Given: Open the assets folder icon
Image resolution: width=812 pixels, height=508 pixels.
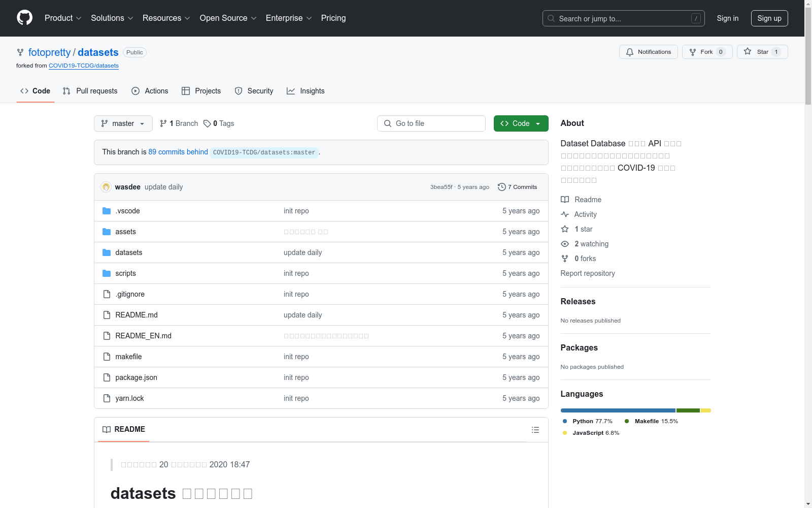Looking at the screenshot, I should click(x=107, y=232).
